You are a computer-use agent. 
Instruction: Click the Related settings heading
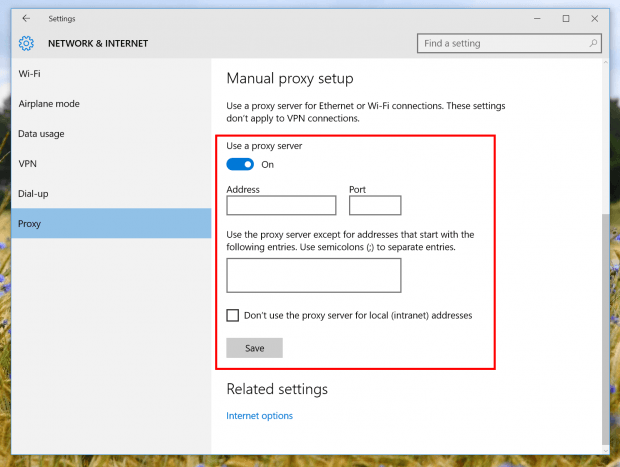(277, 389)
